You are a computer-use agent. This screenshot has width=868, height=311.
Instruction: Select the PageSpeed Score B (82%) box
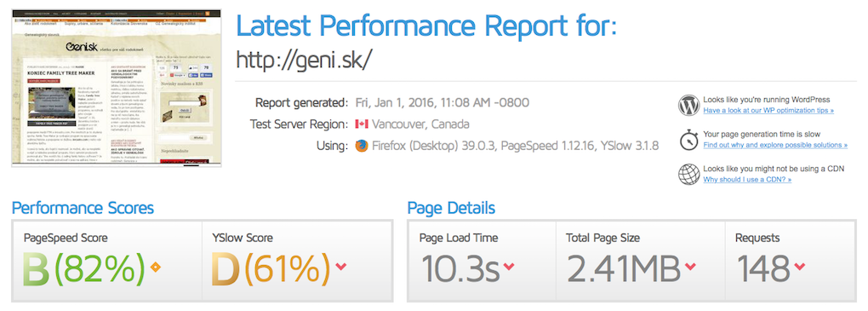pos(107,261)
